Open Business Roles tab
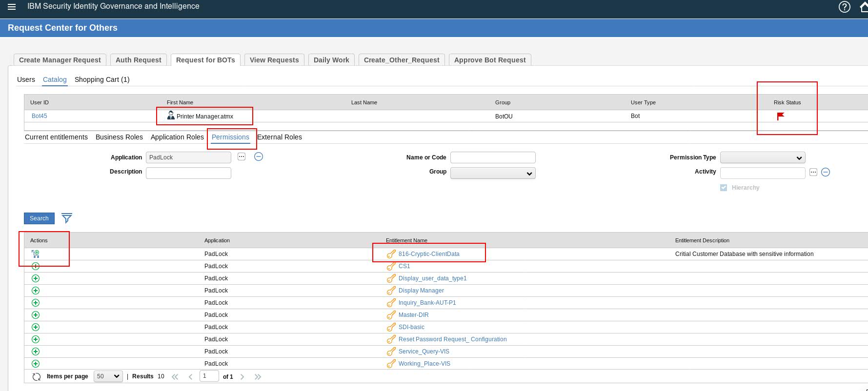 (119, 137)
